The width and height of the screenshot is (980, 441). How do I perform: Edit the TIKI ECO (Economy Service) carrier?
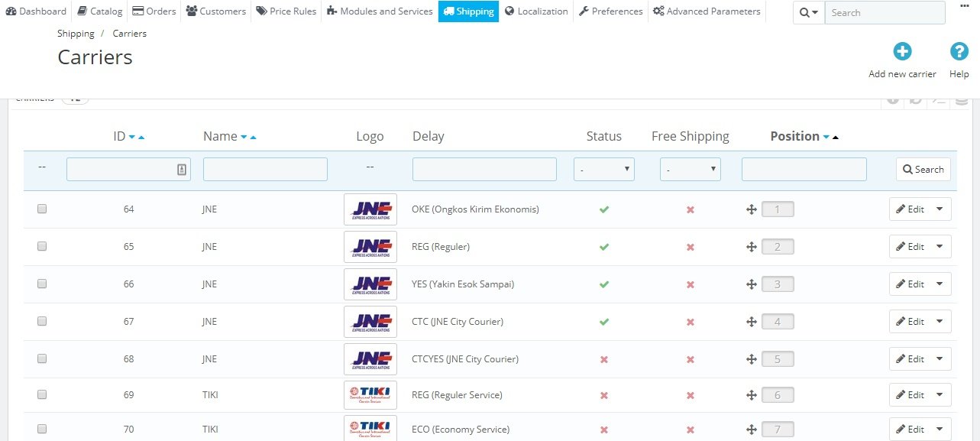(910, 429)
